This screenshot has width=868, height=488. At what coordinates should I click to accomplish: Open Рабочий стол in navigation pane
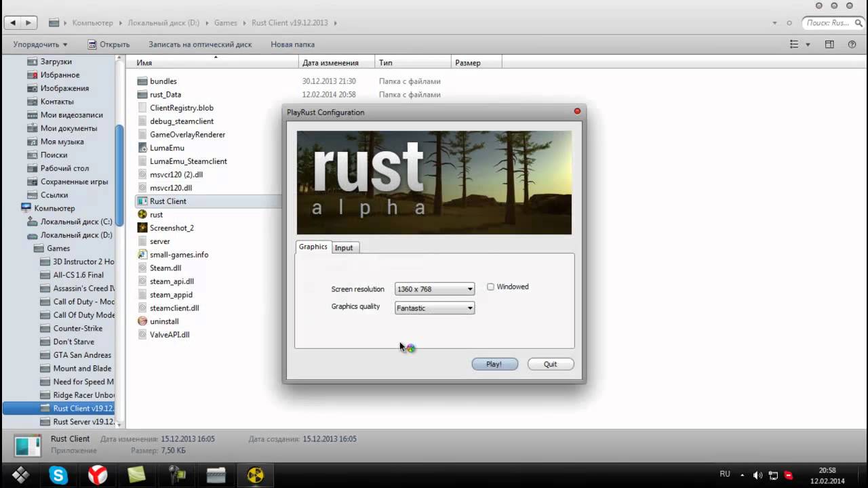(64, 168)
